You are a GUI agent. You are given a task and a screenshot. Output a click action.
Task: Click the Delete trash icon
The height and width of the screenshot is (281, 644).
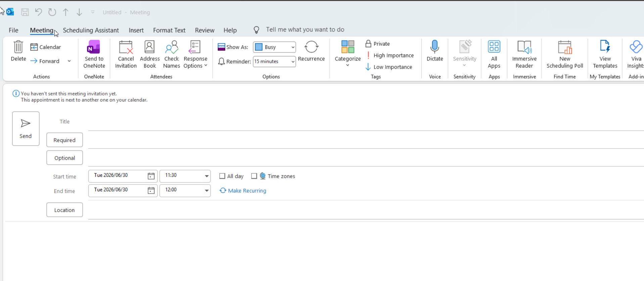pyautogui.click(x=18, y=47)
